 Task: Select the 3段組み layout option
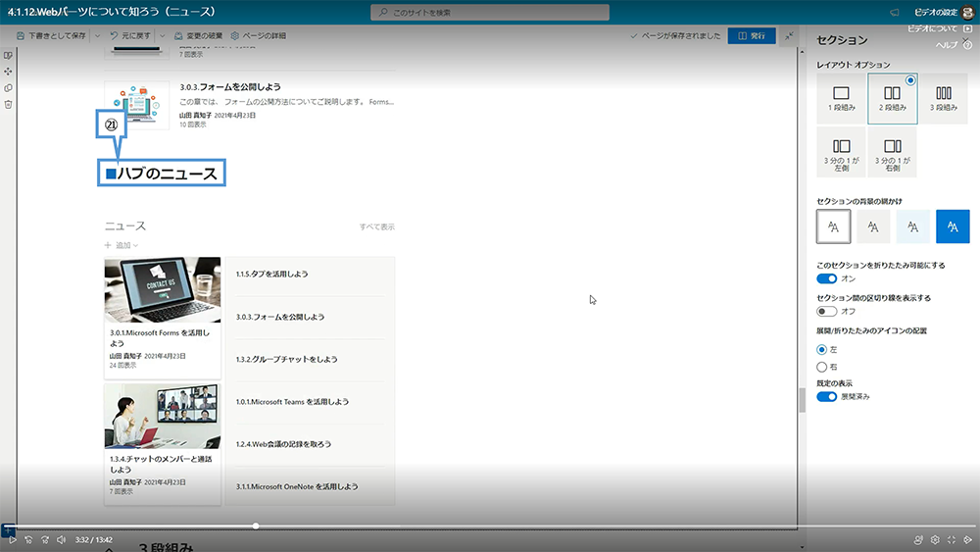coord(943,98)
